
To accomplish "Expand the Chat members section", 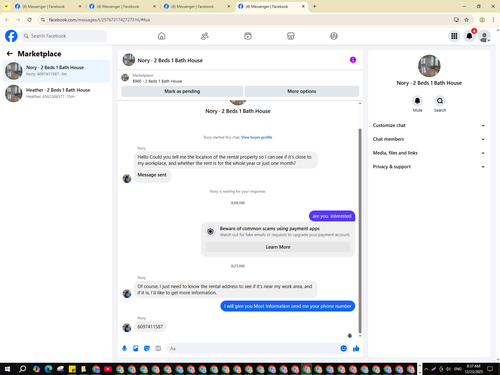I will pos(429,139).
